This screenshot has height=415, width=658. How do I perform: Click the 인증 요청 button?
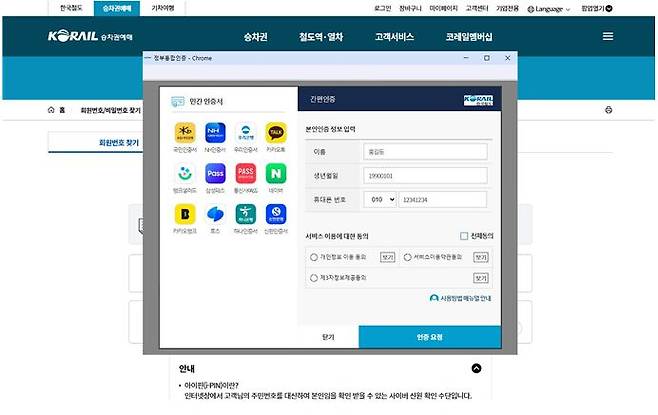tap(430, 337)
